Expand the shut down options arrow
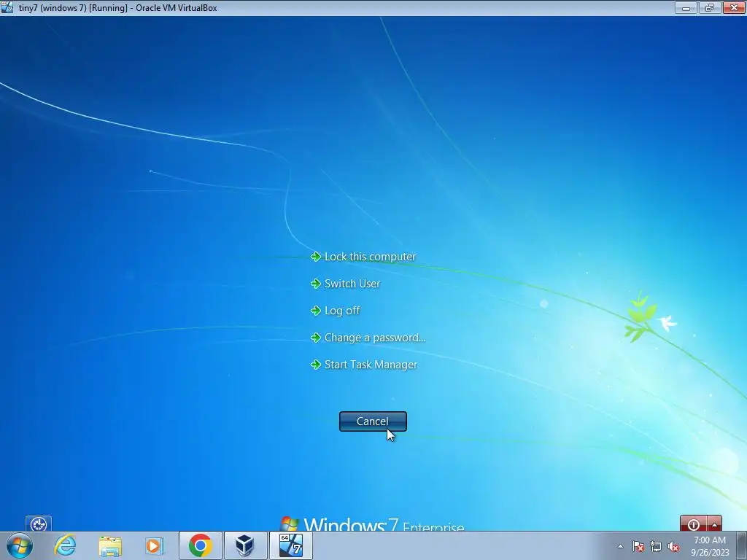 coord(715,524)
